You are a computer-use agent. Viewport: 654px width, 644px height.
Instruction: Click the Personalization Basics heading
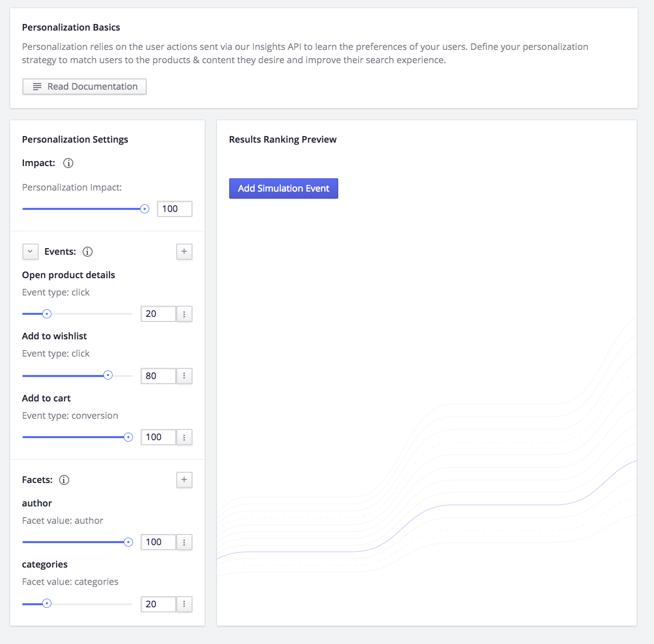coord(71,28)
